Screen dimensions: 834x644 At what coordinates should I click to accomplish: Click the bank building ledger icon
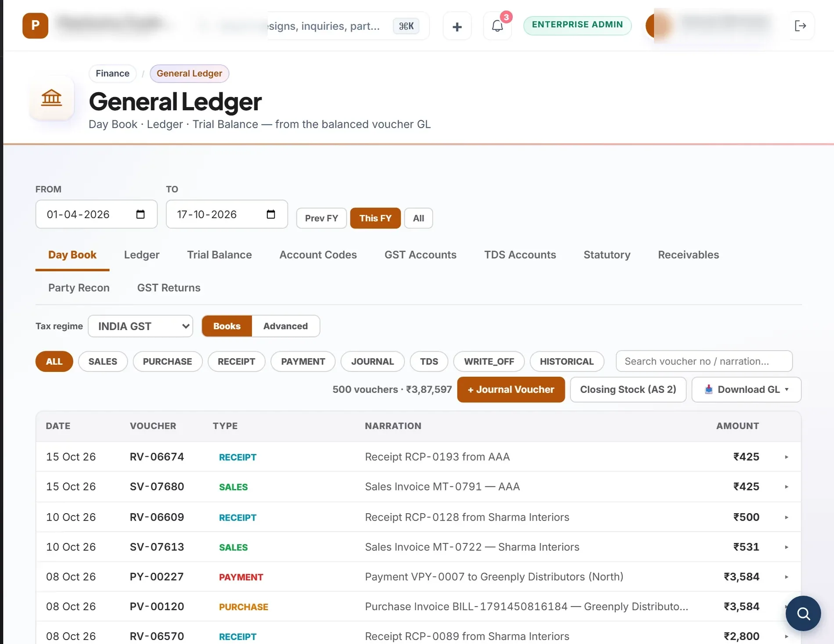pyautogui.click(x=51, y=98)
